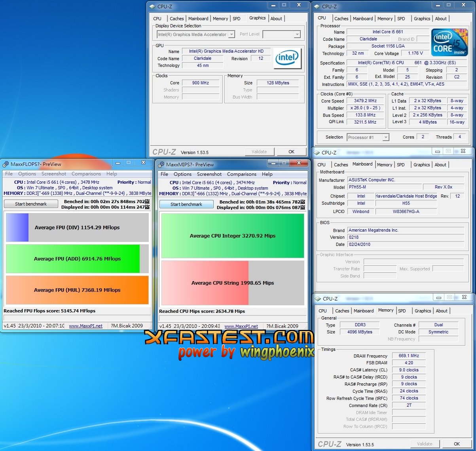Switch to CPU tab in CPU-Z Memory window
Viewport: 476px width, 451px height.
coord(323,311)
